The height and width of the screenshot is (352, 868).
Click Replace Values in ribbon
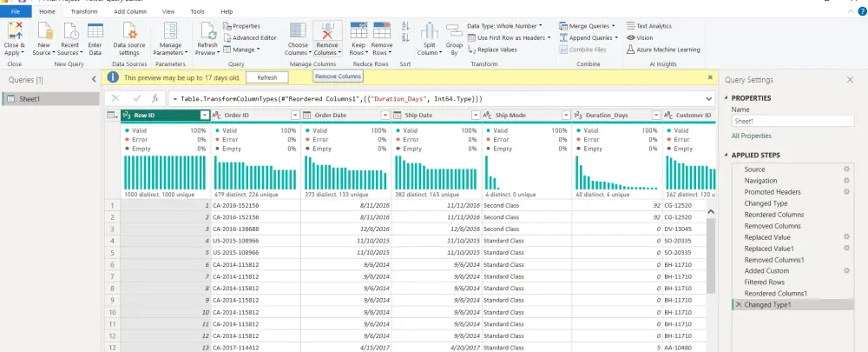[x=492, y=50]
